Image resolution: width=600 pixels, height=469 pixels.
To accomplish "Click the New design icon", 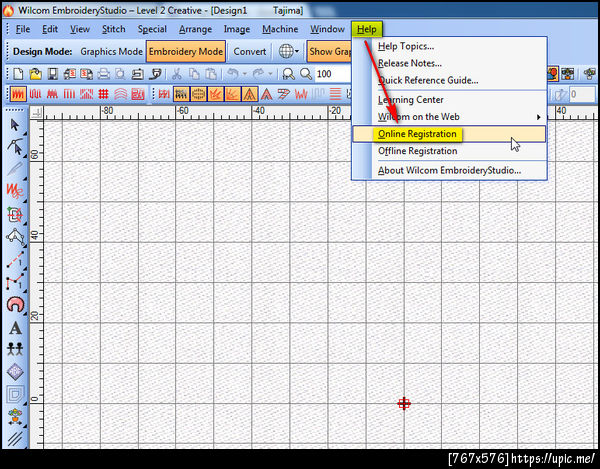I will coord(18,74).
